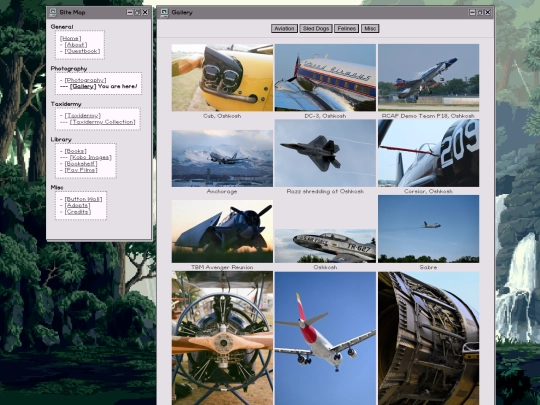This screenshot has height=405, width=540.
Task: Close the Site Map window
Action: [x=145, y=12]
